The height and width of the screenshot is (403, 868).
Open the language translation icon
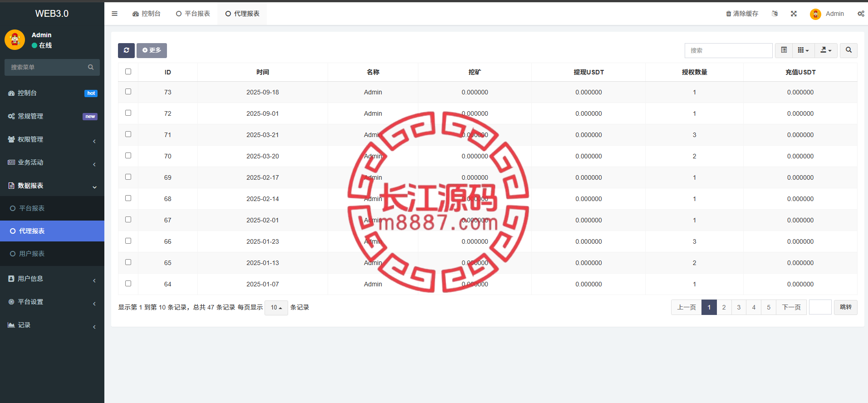pos(775,14)
